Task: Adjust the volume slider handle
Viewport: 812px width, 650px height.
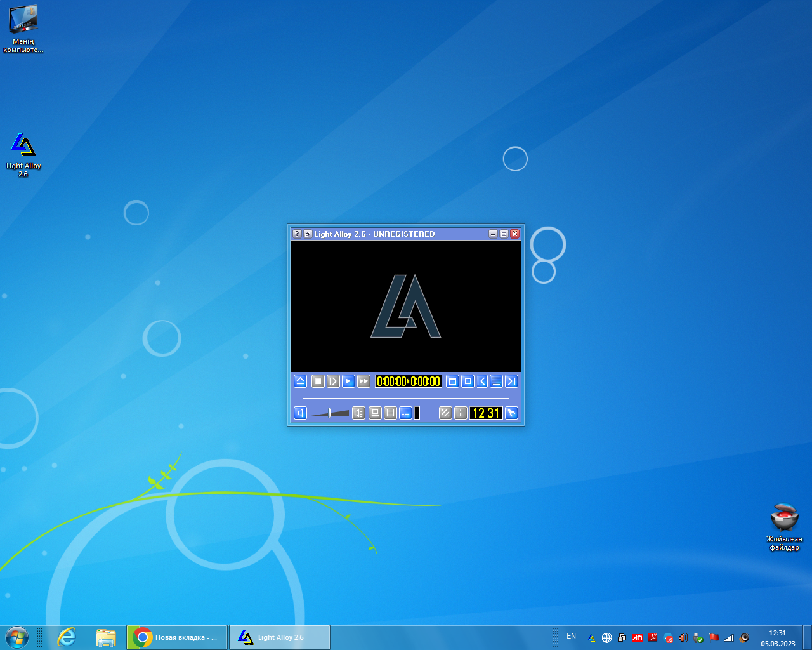Action: (x=329, y=413)
